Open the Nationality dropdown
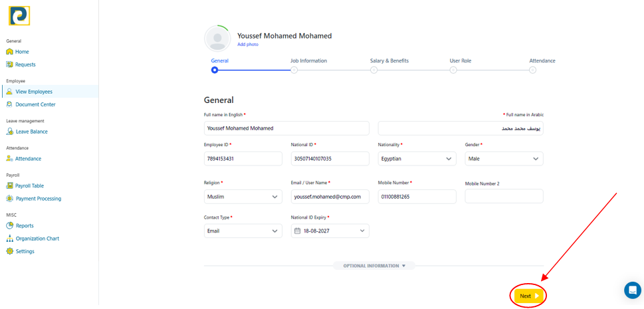Image resolution: width=644 pixels, height=309 pixels. click(417, 159)
